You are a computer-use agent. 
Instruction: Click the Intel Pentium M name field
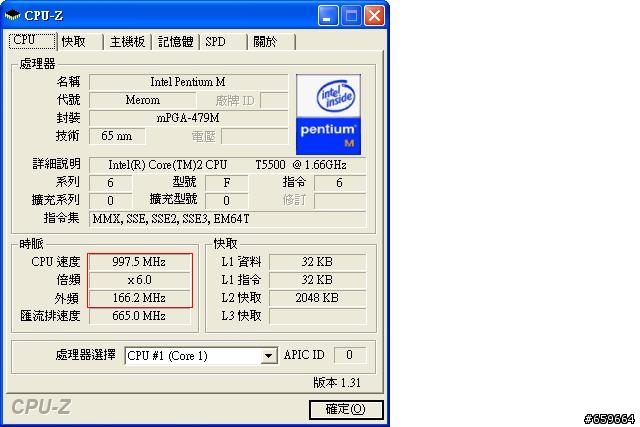tap(188, 82)
